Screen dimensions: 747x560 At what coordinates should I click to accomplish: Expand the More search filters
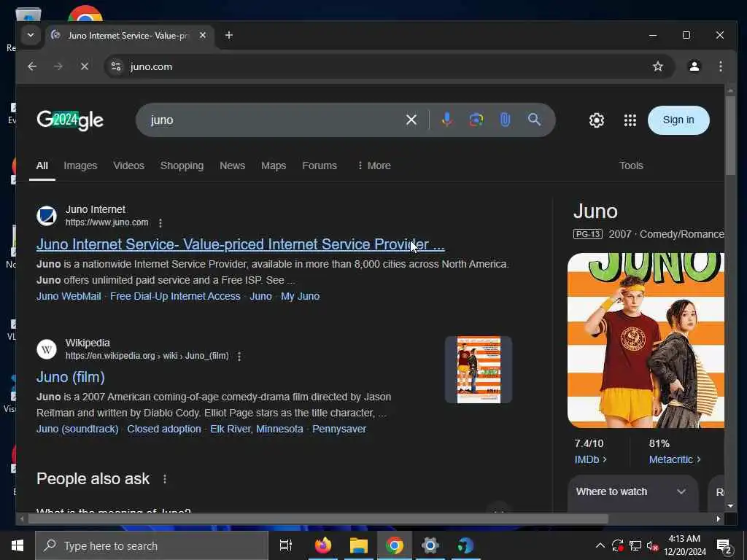pyautogui.click(x=374, y=166)
